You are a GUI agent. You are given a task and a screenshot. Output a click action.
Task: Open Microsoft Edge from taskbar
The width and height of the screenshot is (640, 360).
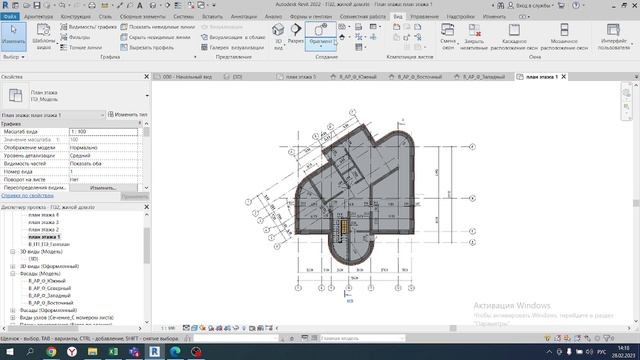click(175, 351)
